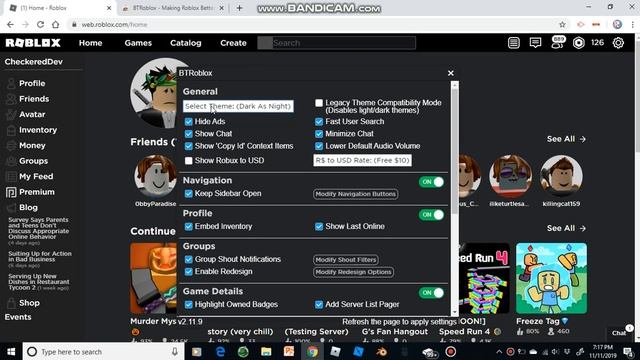Image resolution: width=640 pixels, height=360 pixels.
Task: Toggle the Enable Redesign checkbox
Action: [x=188, y=272]
